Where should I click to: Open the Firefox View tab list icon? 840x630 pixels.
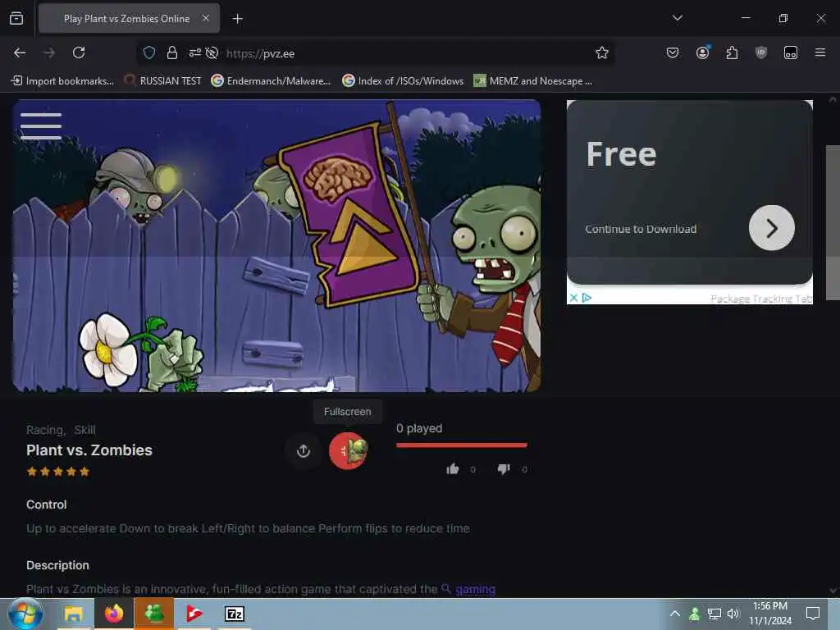[16, 18]
